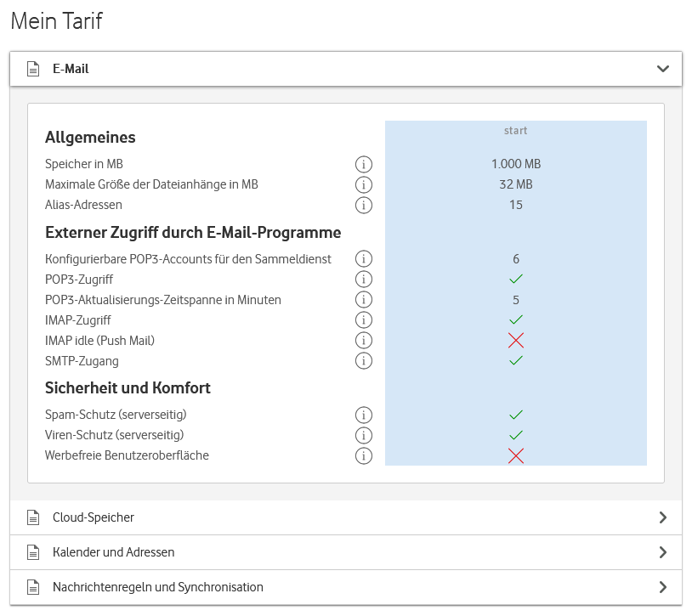Click info icon for Spam-Schutz (serverseitig)
The height and width of the screenshot is (616, 692).
pos(364,415)
